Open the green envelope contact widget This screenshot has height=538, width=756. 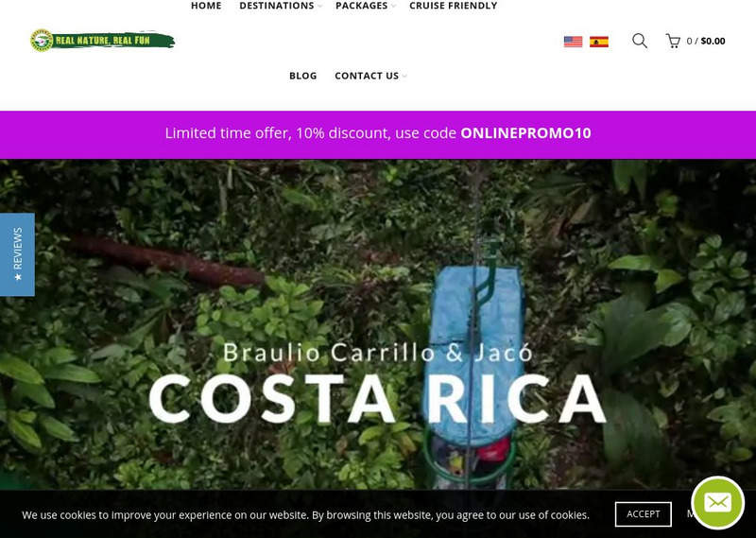click(x=717, y=503)
